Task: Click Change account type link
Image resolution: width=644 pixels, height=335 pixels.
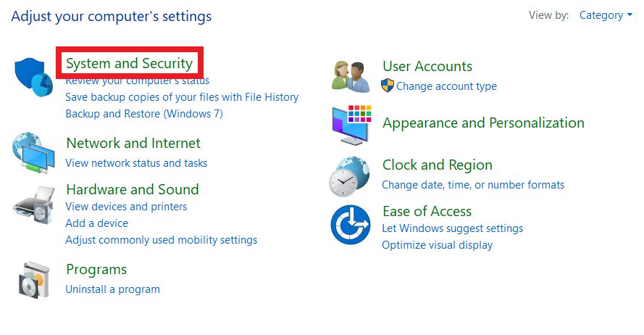Action: (x=446, y=86)
